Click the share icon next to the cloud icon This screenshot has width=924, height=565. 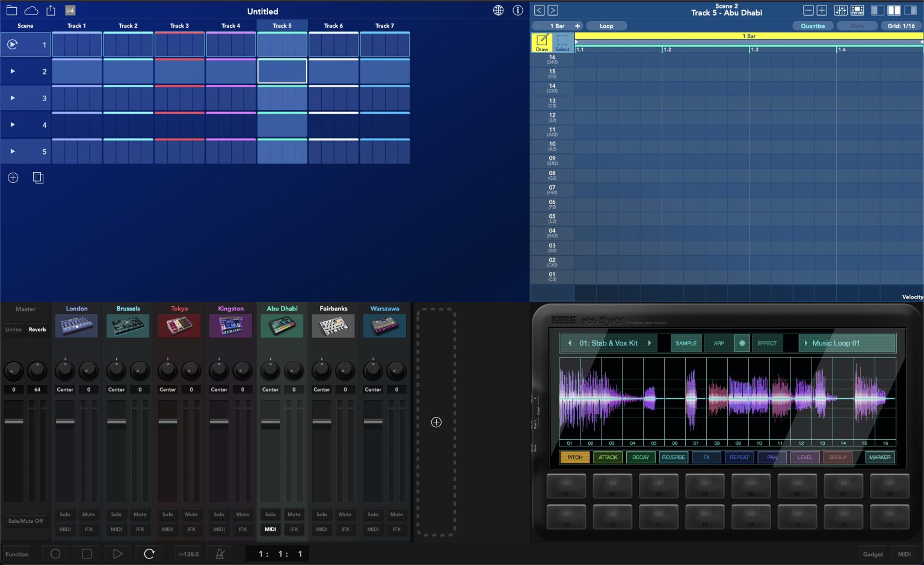pos(51,10)
